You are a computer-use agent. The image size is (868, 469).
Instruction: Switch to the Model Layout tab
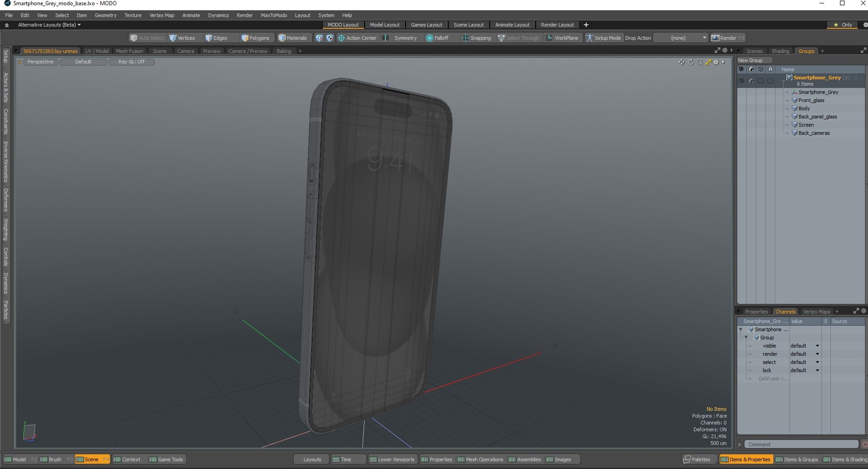click(x=385, y=25)
